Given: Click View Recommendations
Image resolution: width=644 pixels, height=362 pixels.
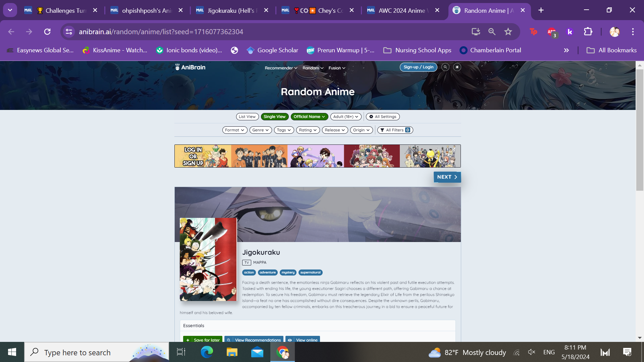Looking at the screenshot, I should [x=254, y=339].
